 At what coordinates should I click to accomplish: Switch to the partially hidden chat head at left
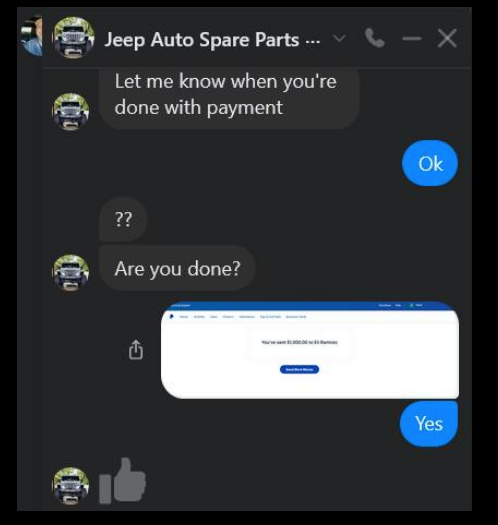[31, 36]
